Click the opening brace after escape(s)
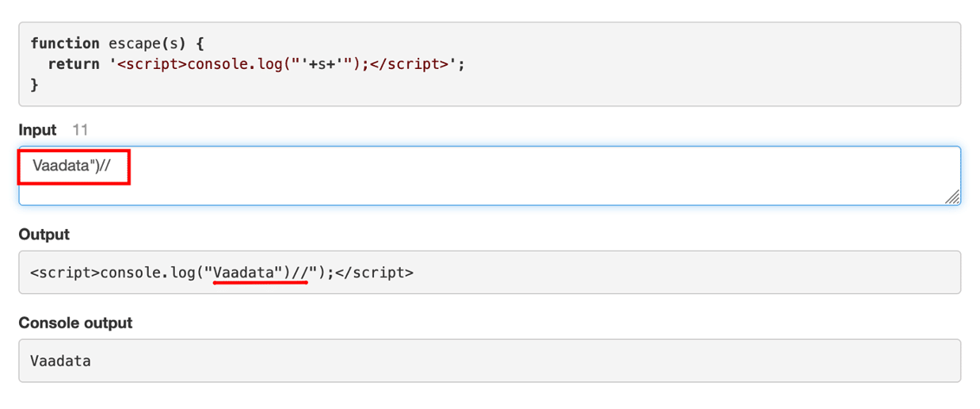980x409 pixels. (200, 44)
